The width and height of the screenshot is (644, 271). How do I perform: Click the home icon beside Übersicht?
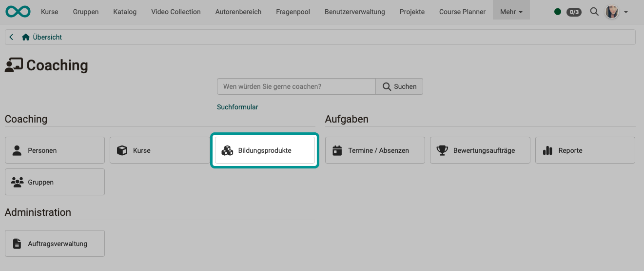26,37
